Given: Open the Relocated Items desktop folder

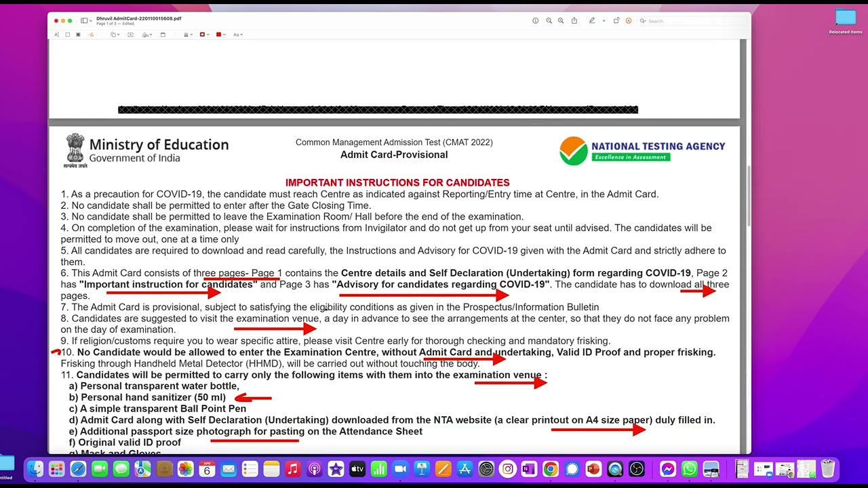Looking at the screenshot, I should (x=845, y=22).
